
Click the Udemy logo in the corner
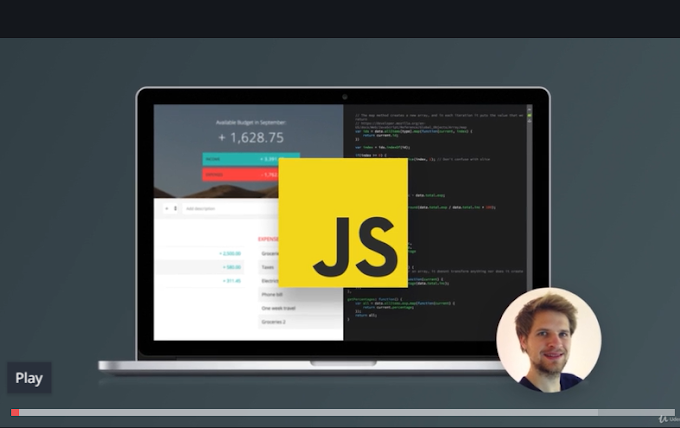tap(668, 419)
